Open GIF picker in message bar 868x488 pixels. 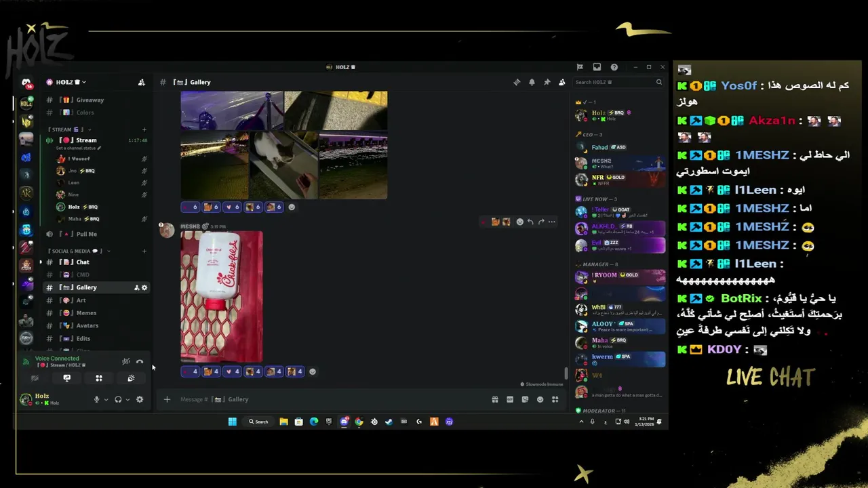click(510, 399)
